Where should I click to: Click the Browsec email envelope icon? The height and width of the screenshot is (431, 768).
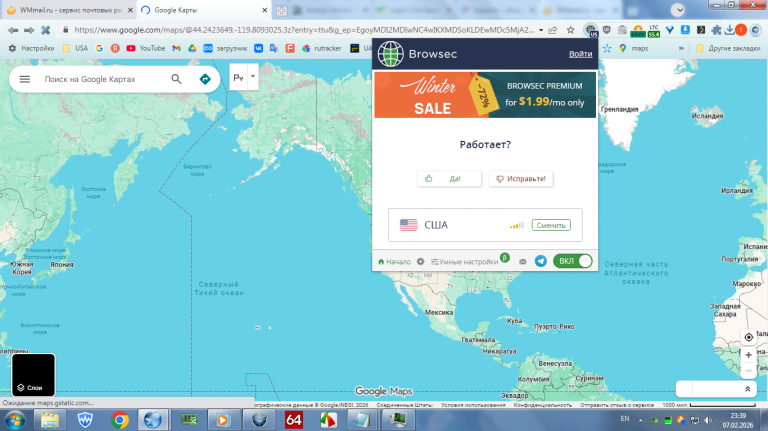pyautogui.click(x=523, y=262)
